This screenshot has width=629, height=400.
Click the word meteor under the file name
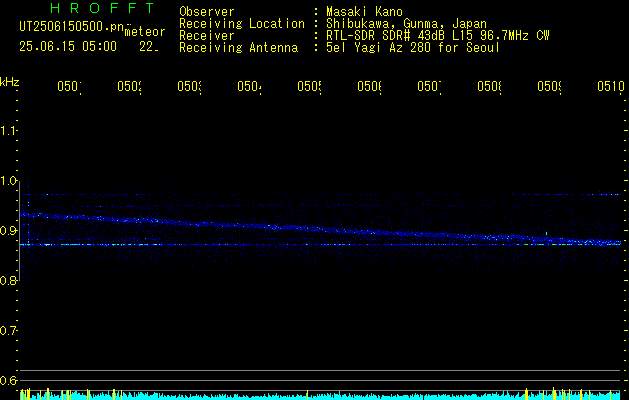pyautogui.click(x=145, y=32)
